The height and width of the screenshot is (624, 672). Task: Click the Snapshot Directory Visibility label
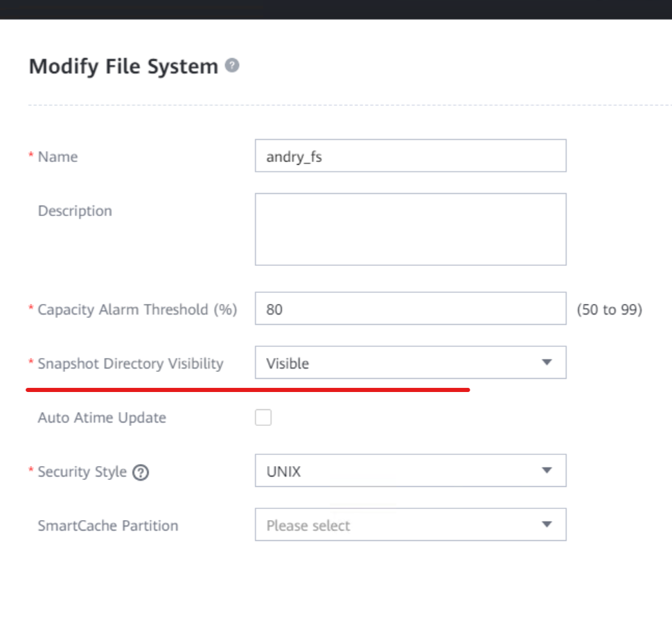pos(130,364)
